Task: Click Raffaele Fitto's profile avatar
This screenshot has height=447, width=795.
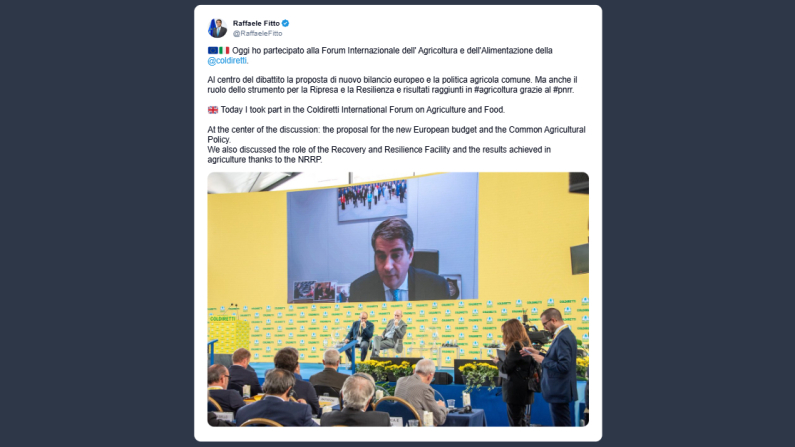Action: 218,28
